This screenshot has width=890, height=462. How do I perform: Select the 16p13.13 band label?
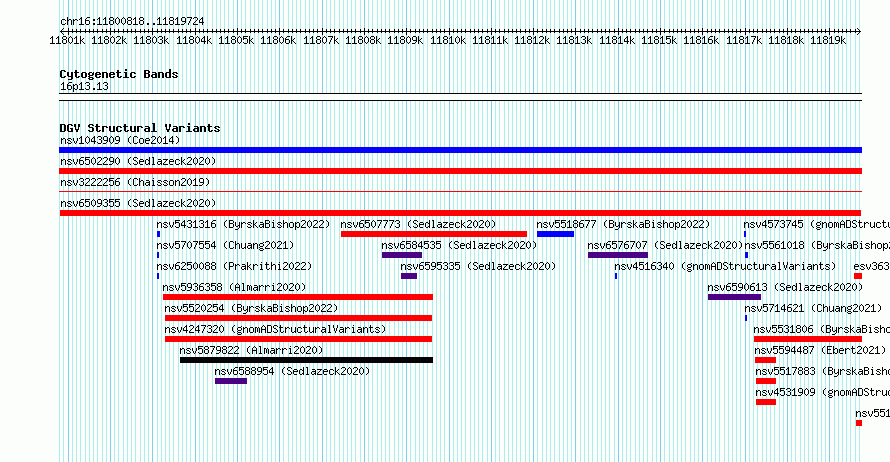(84, 86)
